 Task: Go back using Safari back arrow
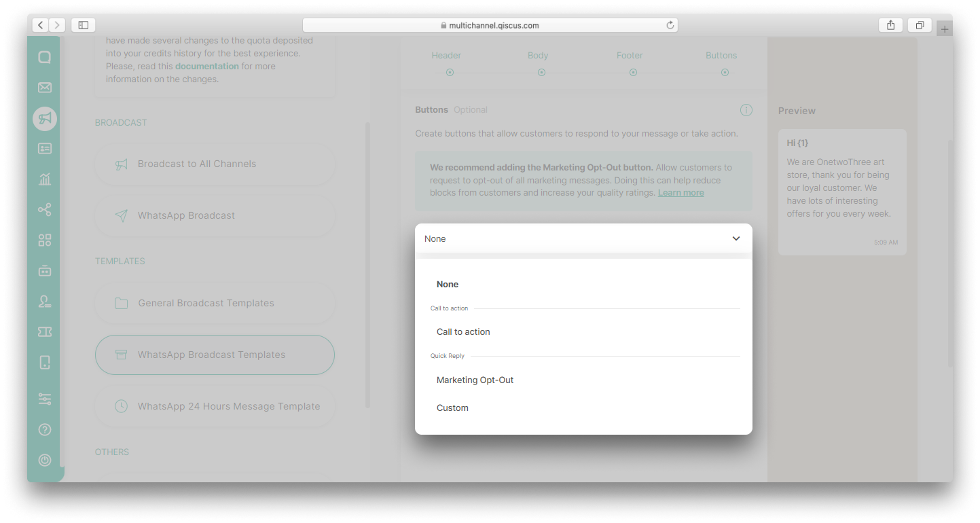coord(40,25)
